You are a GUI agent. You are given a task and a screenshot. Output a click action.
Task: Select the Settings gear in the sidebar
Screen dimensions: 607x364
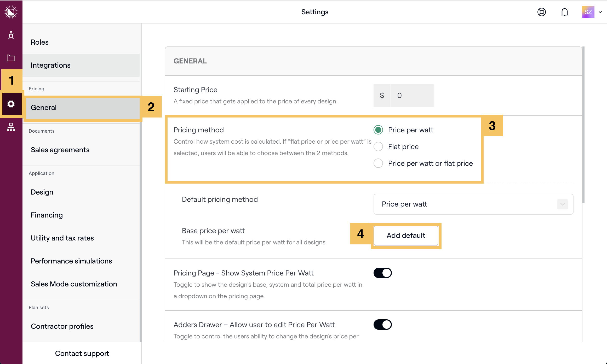pos(11,104)
